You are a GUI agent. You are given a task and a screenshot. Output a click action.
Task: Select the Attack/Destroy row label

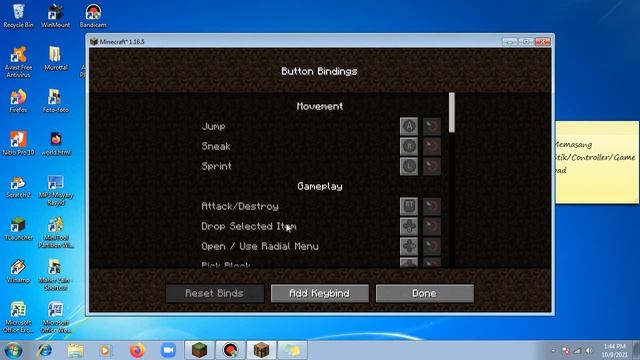pos(240,207)
